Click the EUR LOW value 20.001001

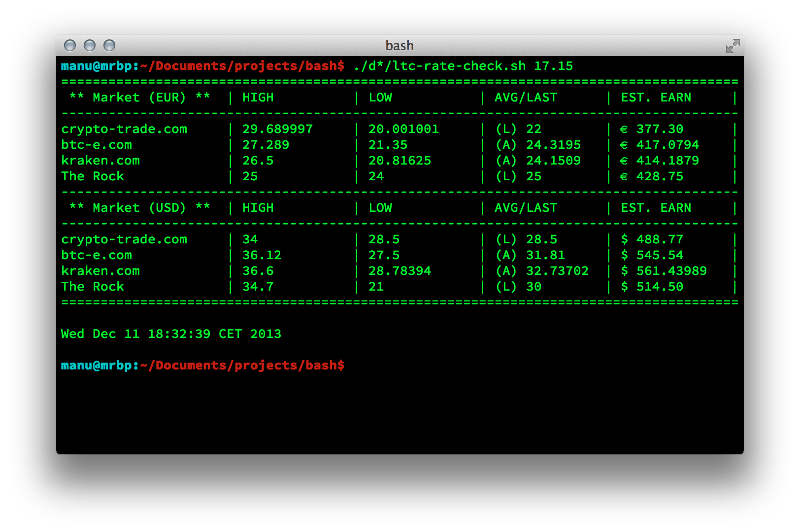tap(403, 129)
